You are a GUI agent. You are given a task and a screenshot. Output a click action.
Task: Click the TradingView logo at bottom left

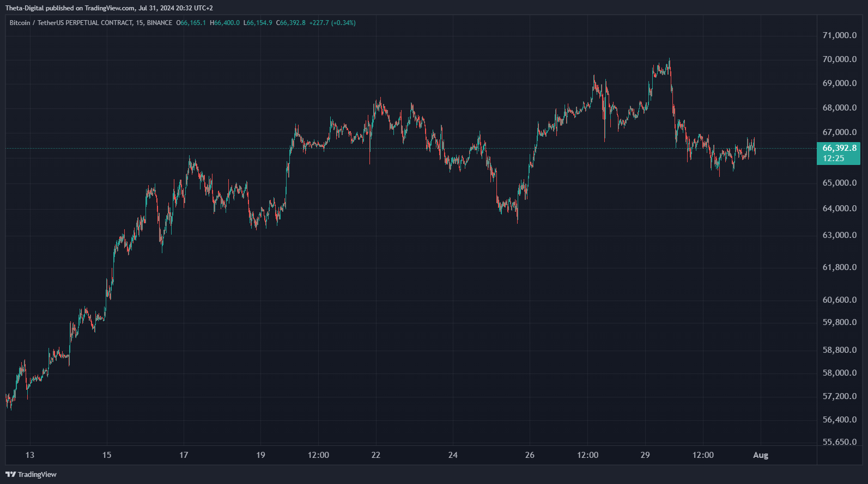point(31,474)
